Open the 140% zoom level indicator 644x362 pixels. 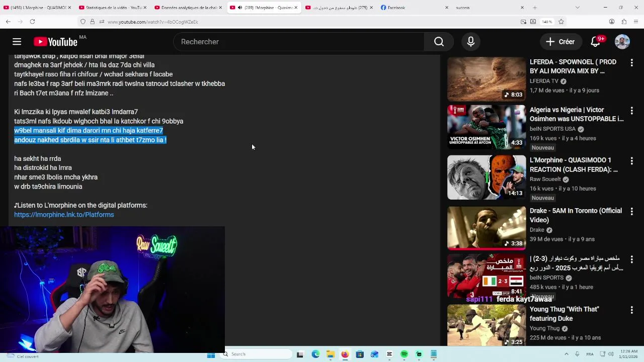pyautogui.click(x=547, y=22)
